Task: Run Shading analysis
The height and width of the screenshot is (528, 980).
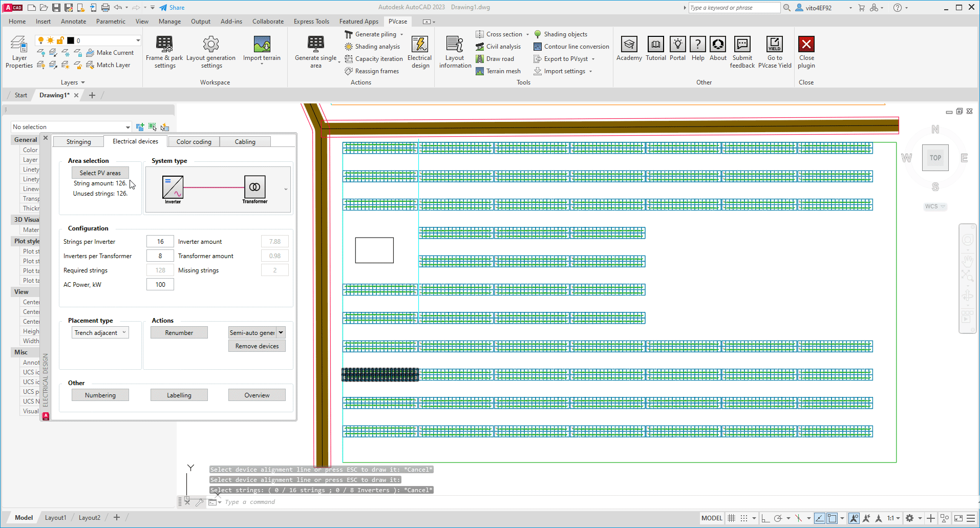Action: [372, 47]
